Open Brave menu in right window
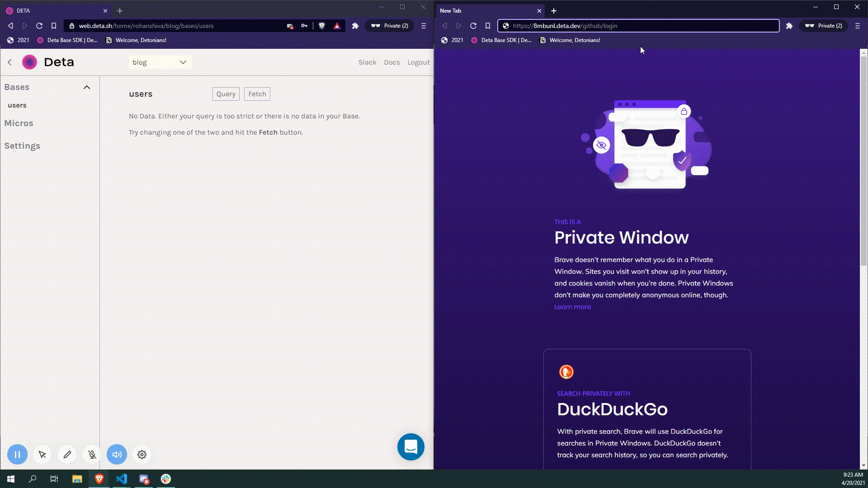This screenshot has height=488, width=868. pyautogui.click(x=858, y=26)
